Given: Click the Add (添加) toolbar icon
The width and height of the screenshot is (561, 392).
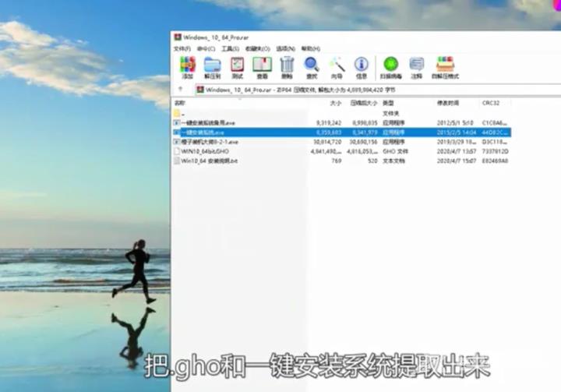Looking at the screenshot, I should (188, 67).
